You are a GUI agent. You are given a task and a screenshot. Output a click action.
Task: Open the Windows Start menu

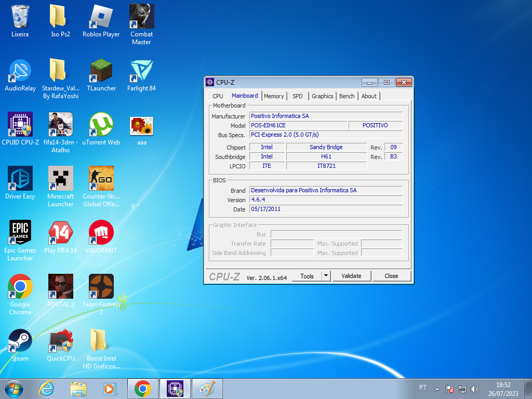click(14, 389)
